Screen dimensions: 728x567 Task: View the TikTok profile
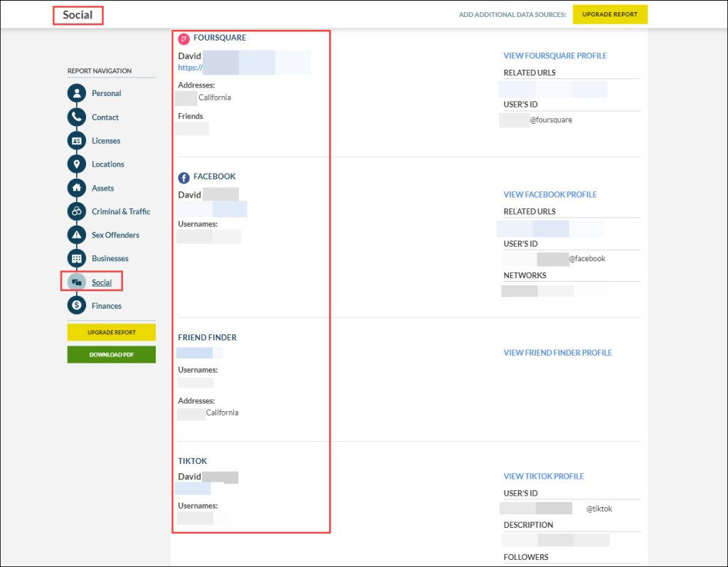(543, 477)
